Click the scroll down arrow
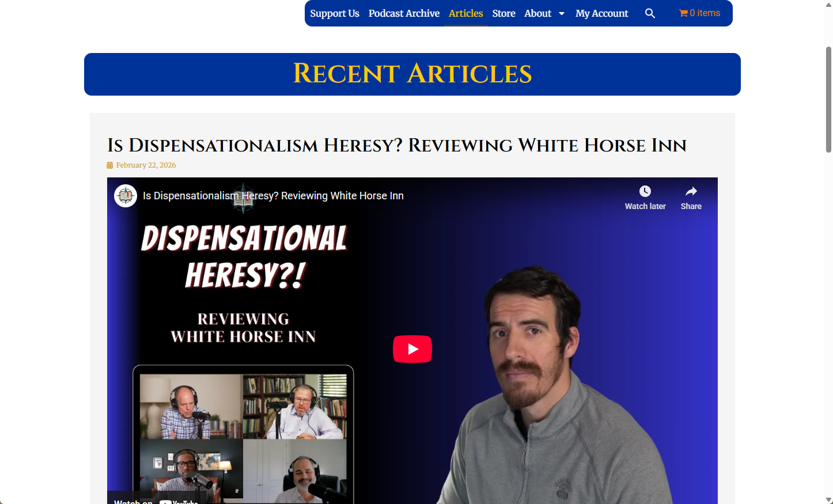The image size is (833, 504). (828, 499)
